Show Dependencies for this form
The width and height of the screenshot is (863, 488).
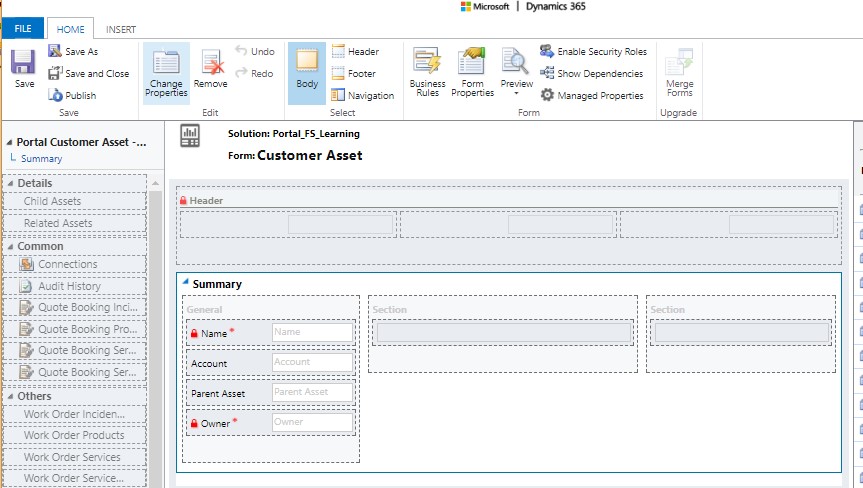(x=592, y=73)
